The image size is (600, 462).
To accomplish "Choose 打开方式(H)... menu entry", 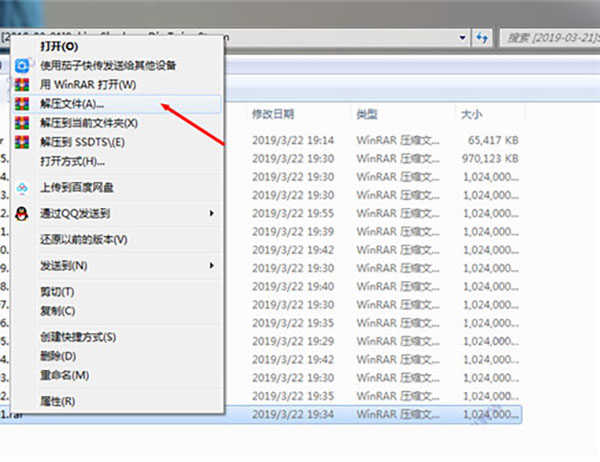I will click(72, 161).
